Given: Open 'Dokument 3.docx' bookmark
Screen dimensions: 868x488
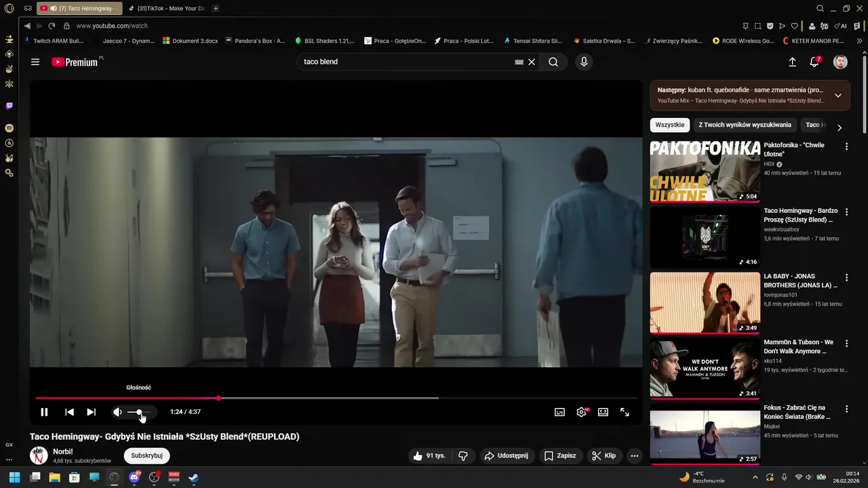Looking at the screenshot, I should [191, 41].
